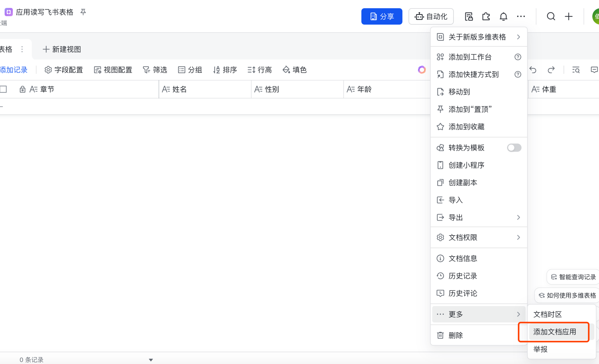
Task: Click the pin icon beside document title
Action: pyautogui.click(x=83, y=12)
